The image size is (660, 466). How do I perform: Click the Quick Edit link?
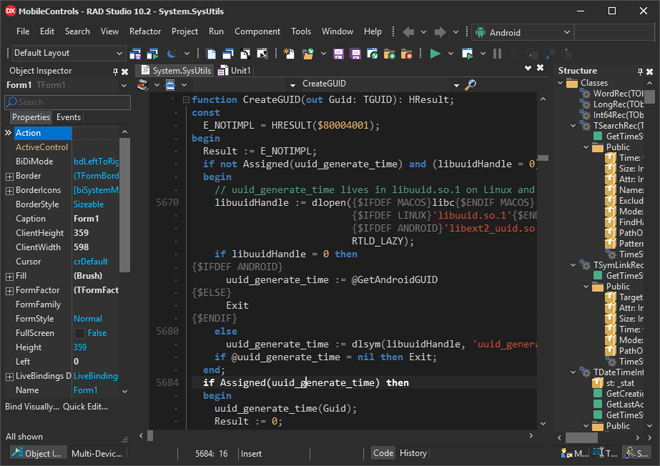[x=85, y=406]
